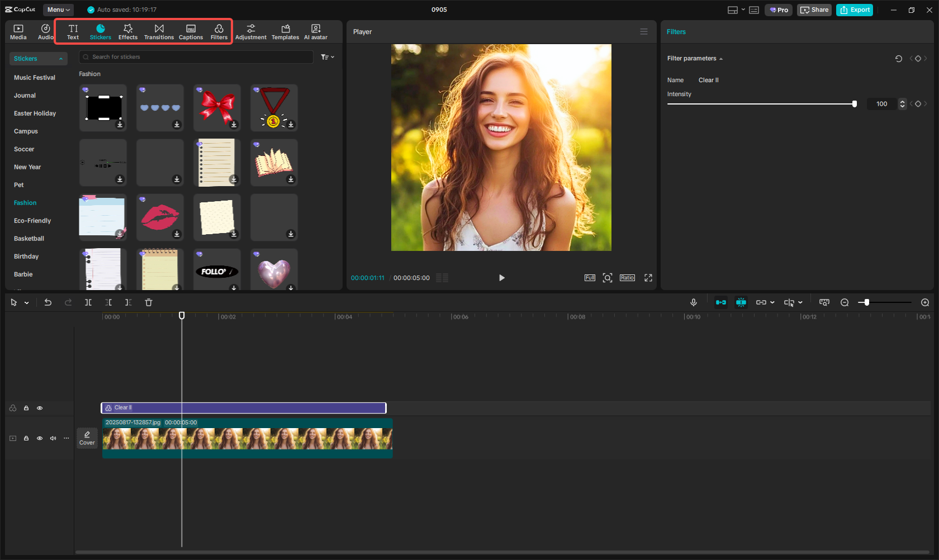The height and width of the screenshot is (560, 939).
Task: Open the AI avatar panel
Action: (x=315, y=31)
